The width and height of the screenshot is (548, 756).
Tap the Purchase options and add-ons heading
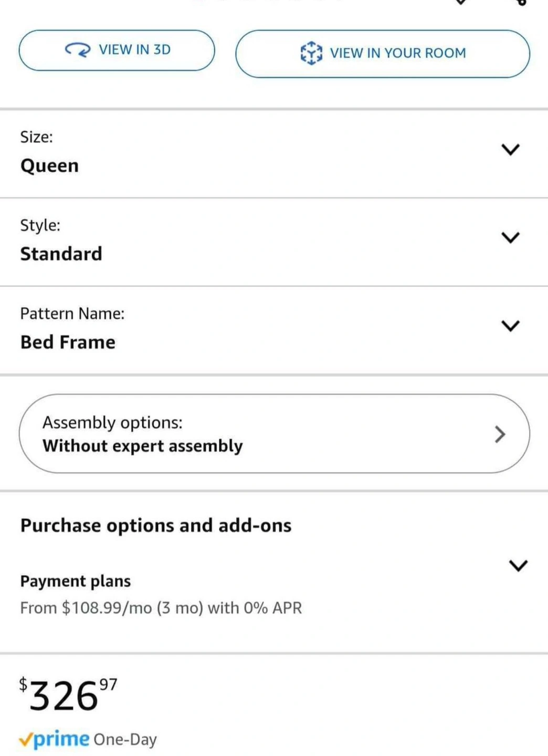[x=156, y=526]
